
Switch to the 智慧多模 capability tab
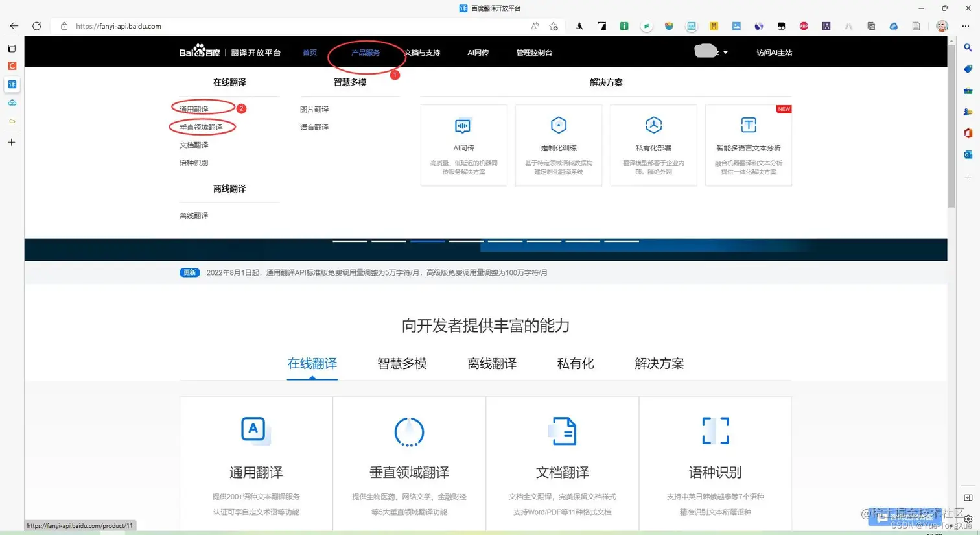(401, 364)
